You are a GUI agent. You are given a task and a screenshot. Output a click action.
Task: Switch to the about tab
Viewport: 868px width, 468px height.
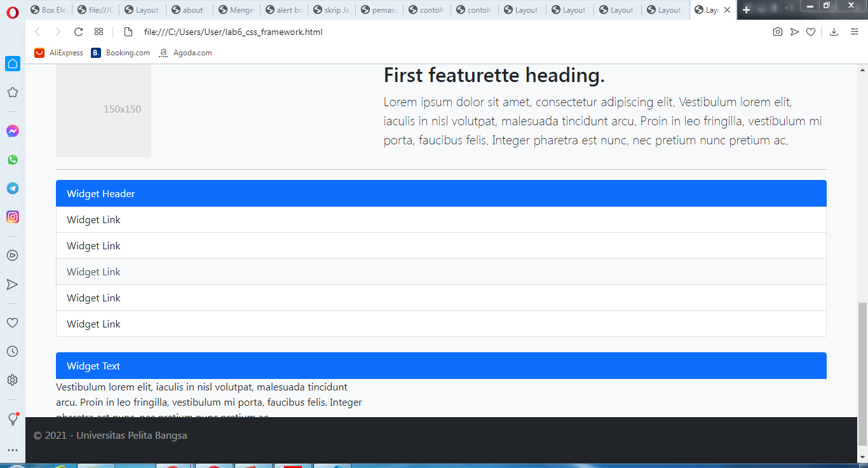click(189, 10)
